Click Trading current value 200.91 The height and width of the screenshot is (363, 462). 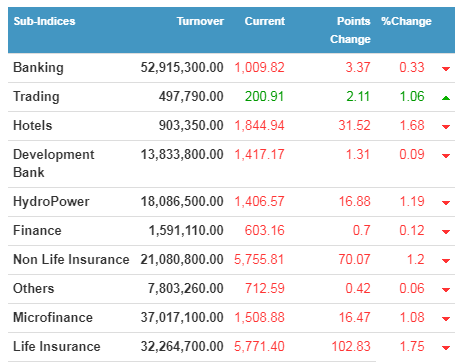[264, 97]
